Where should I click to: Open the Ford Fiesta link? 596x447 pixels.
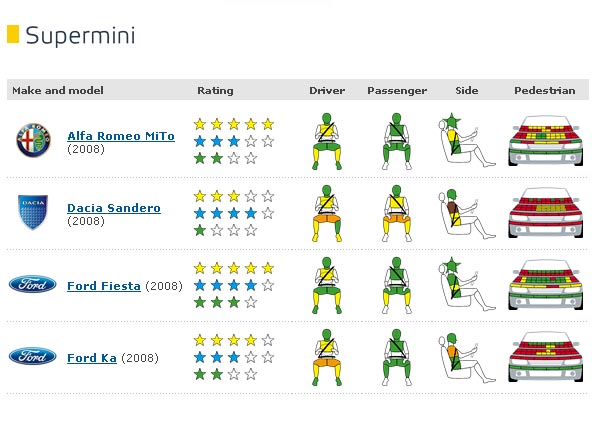click(x=104, y=286)
